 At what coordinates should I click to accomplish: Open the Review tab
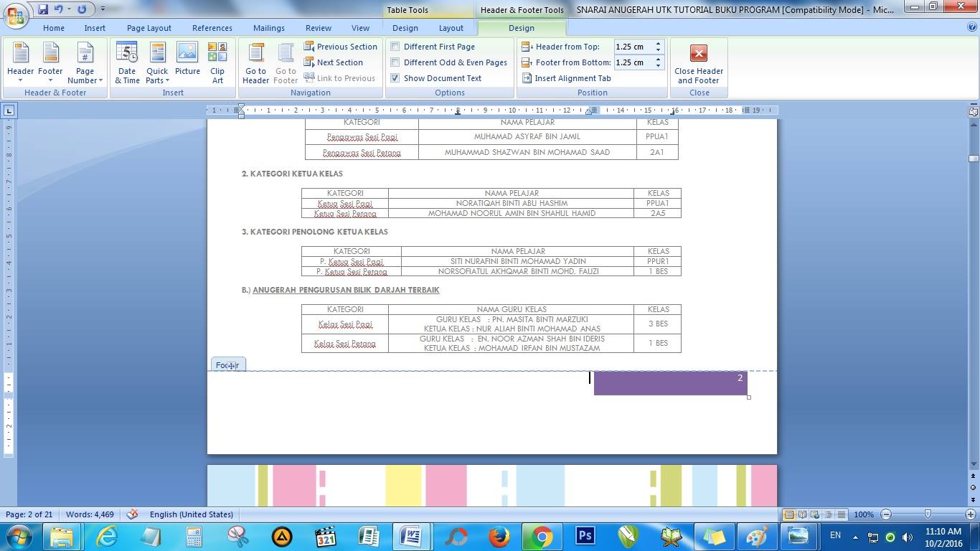point(319,28)
